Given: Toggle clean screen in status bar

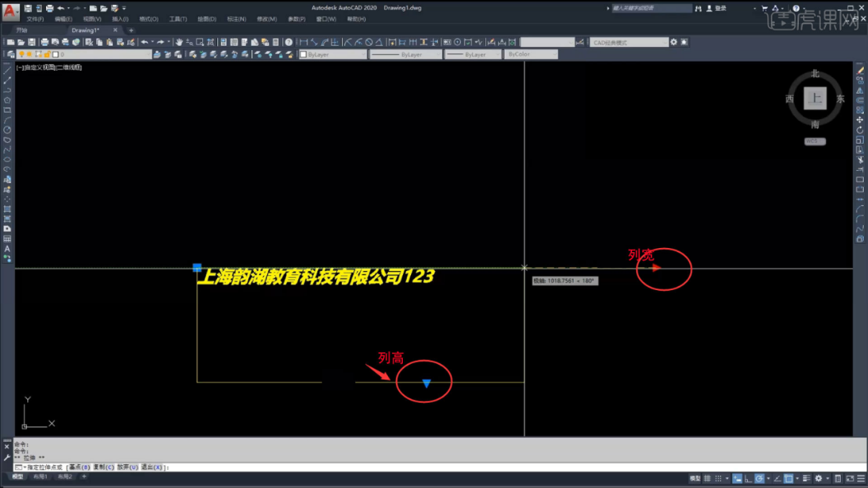Looking at the screenshot, I should [x=850, y=479].
